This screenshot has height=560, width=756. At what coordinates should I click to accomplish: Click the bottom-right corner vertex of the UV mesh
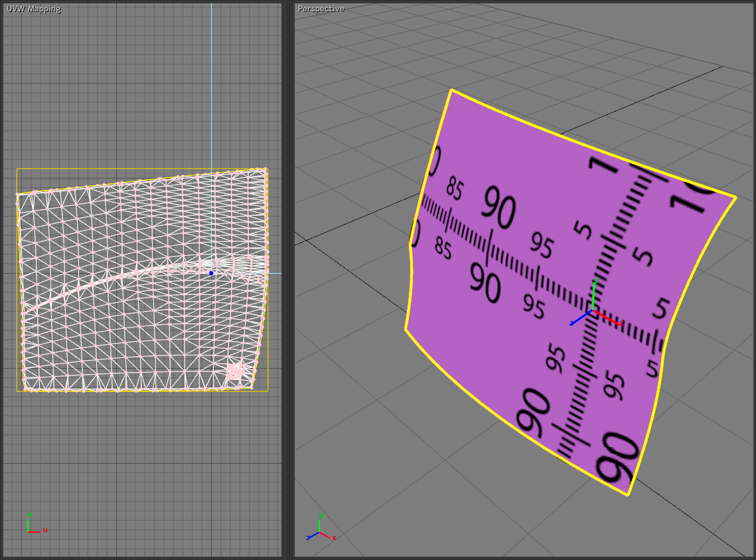click(252, 387)
